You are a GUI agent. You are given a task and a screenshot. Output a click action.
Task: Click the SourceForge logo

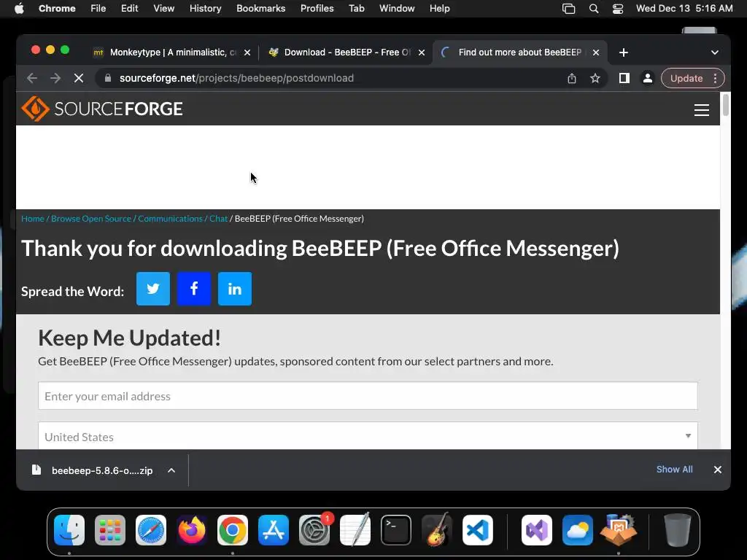coord(102,109)
